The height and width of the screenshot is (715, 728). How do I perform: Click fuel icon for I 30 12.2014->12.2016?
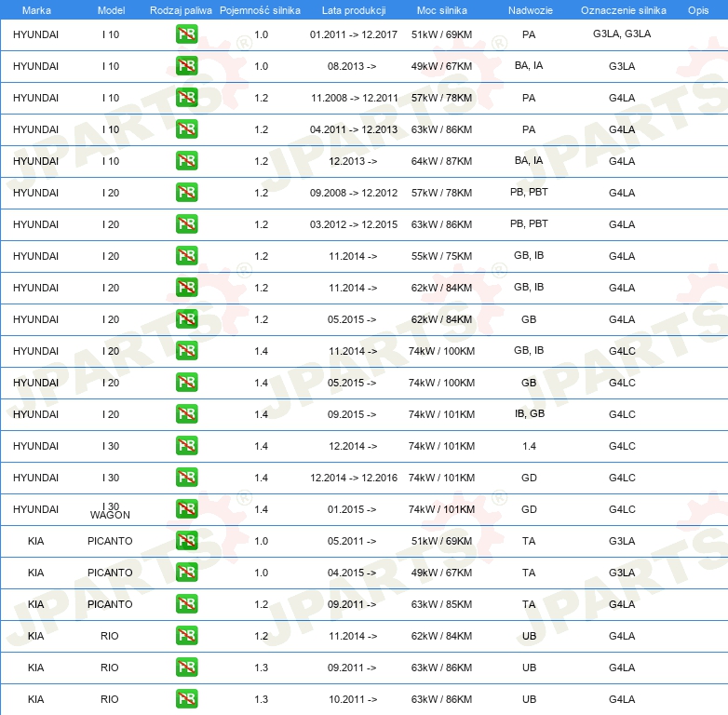pyautogui.click(x=186, y=478)
